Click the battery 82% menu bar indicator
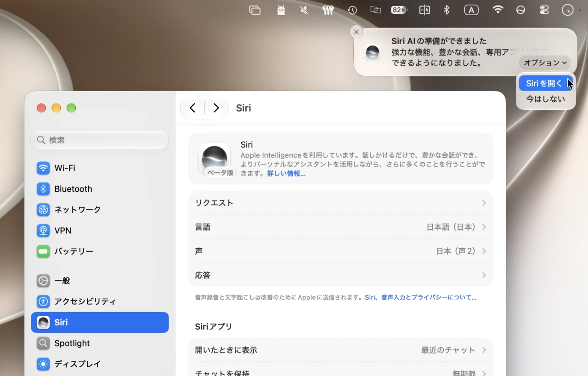 coord(399,10)
